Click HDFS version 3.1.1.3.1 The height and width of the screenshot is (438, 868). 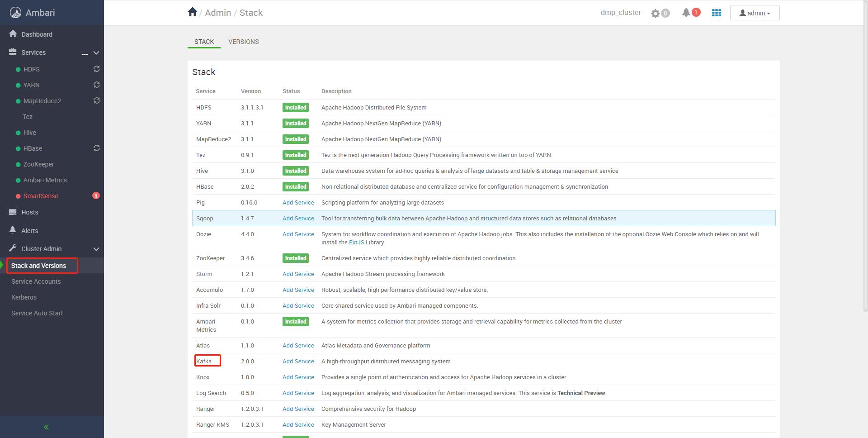pos(252,107)
